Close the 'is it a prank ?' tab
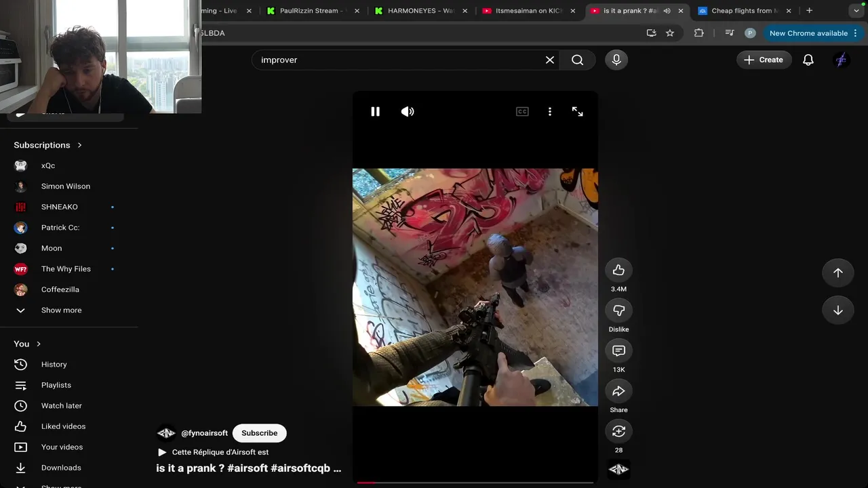 point(681,11)
